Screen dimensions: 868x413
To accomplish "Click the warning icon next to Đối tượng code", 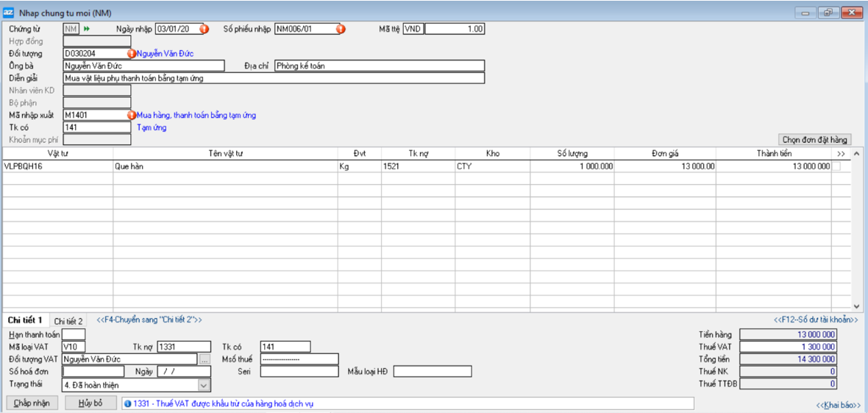I will coord(132,54).
